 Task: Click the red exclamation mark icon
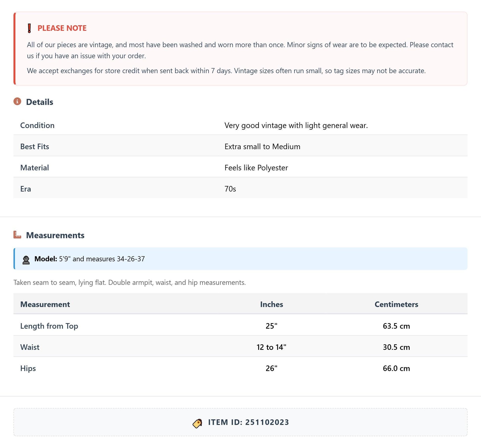tap(29, 28)
